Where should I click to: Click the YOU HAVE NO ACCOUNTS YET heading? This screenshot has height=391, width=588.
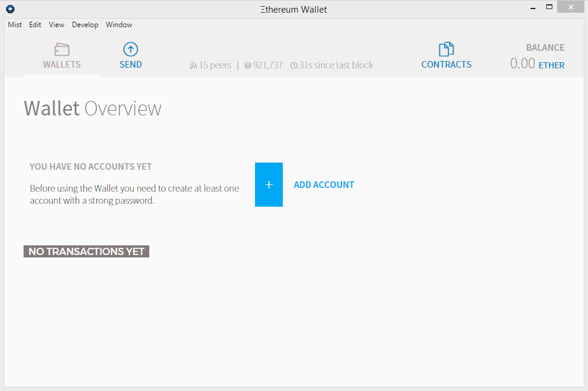pos(91,166)
